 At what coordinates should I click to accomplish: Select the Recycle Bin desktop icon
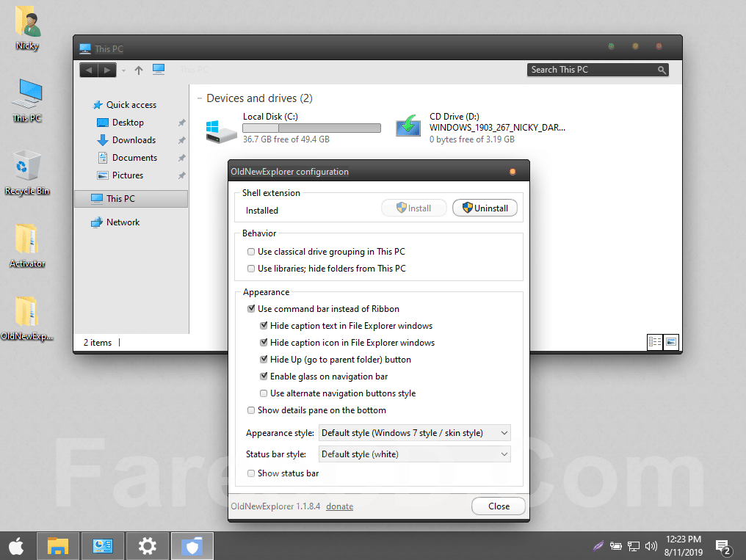[26, 165]
